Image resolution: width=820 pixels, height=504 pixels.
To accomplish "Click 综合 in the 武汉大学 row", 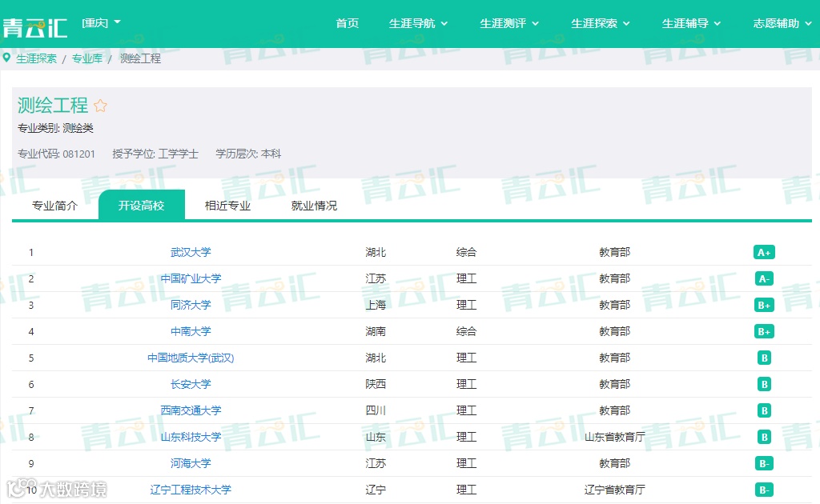I will pyautogui.click(x=466, y=252).
